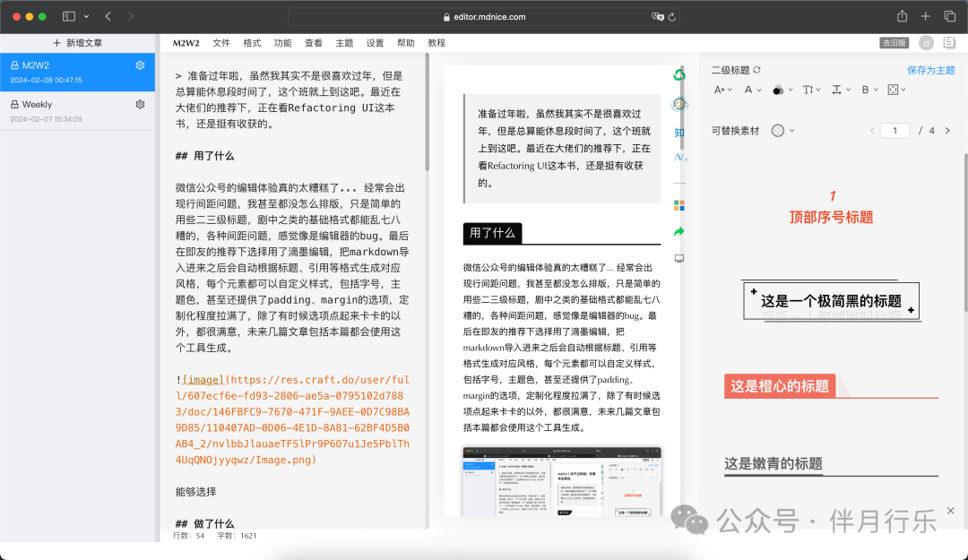Click the four colored squares icon
The width and height of the screenshot is (968, 560).
coord(679,205)
